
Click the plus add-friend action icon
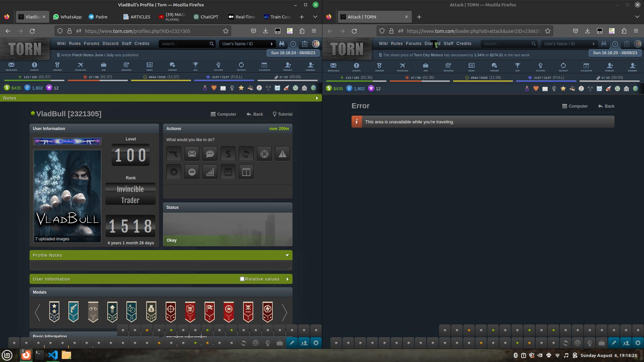tap(174, 172)
